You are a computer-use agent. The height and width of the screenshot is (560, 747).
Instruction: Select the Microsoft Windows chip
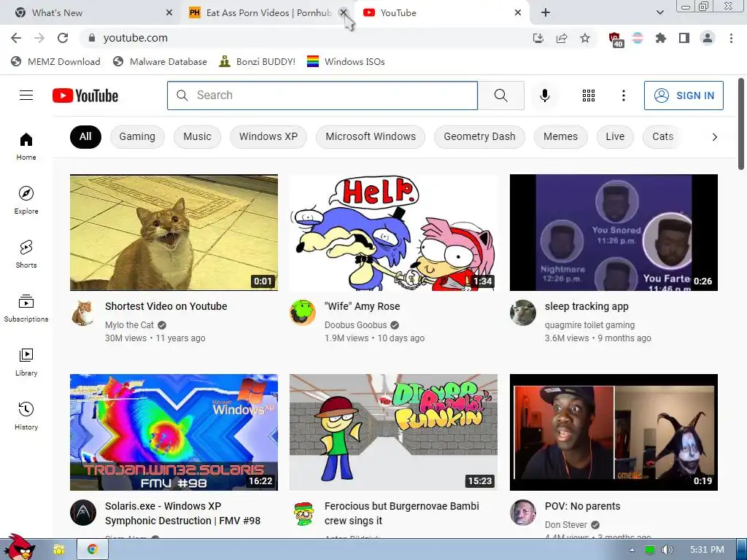pos(371,136)
